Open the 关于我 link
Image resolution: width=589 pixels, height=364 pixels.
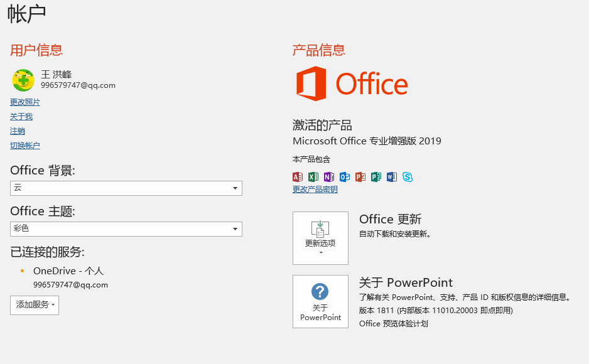tap(21, 117)
